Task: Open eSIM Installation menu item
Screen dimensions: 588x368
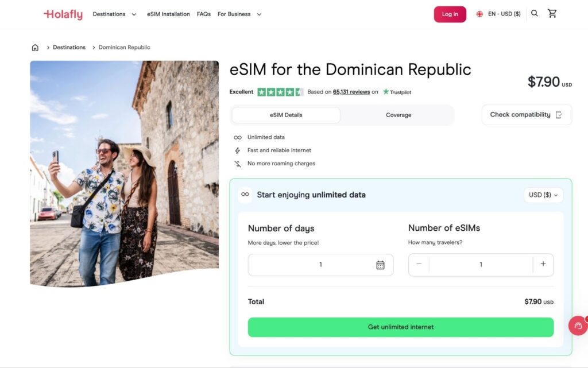Action: point(168,14)
